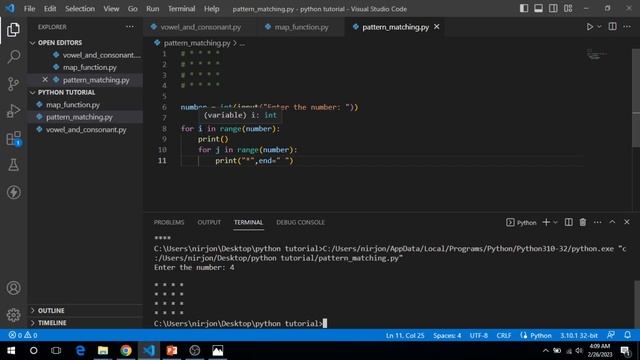Open the Edit menu
640x360 pixels.
click(x=50, y=9)
